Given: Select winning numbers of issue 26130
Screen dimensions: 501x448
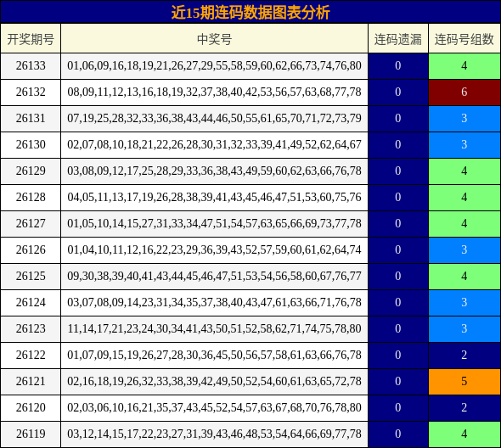Looking at the screenshot, I should point(214,144).
